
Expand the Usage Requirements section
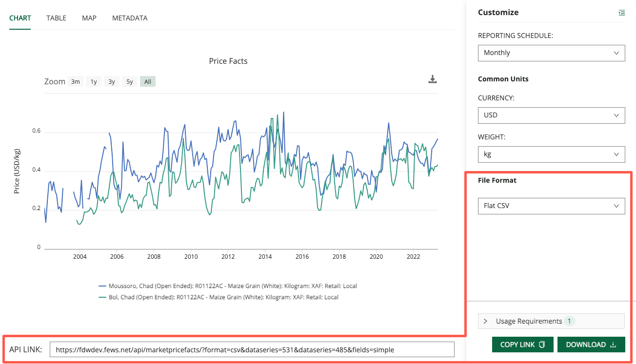pos(551,321)
